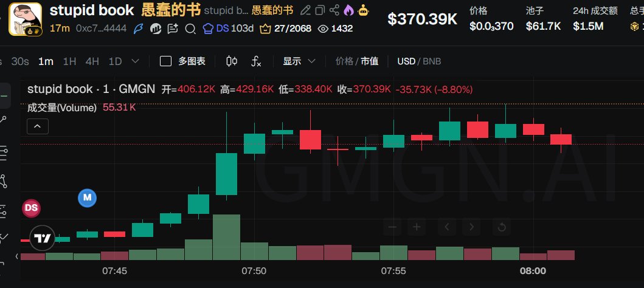The width and height of the screenshot is (644, 288).
Task: Expand more timeframes dropdown arrow
Action: click(x=135, y=61)
